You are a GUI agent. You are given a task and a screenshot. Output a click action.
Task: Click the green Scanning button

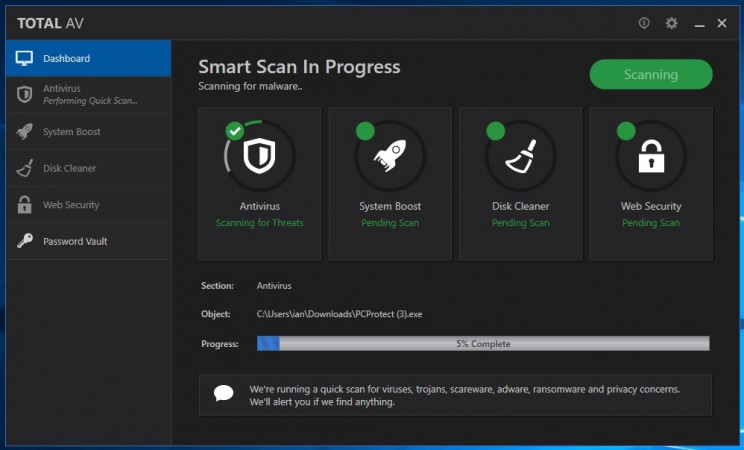pyautogui.click(x=651, y=74)
